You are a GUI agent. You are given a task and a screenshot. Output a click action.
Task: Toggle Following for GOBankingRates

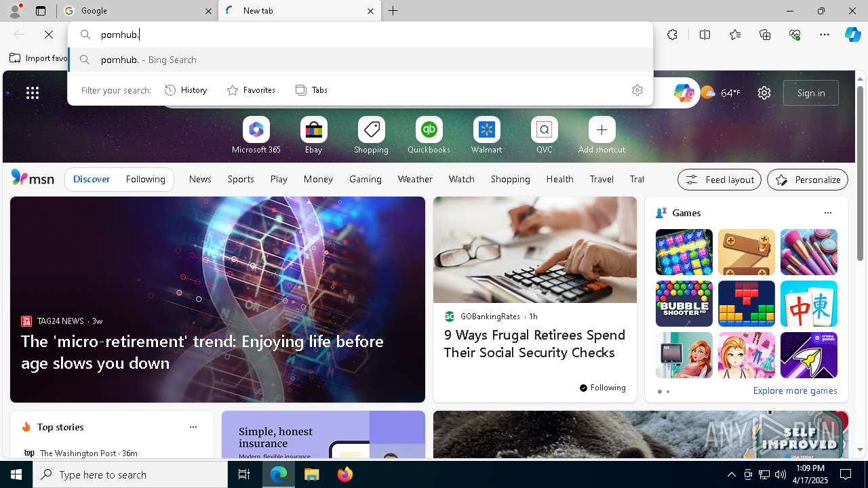(602, 388)
